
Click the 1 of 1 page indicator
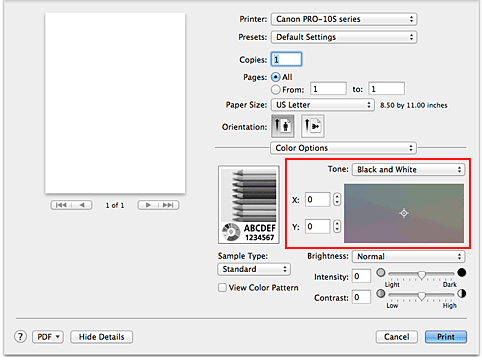coord(115,205)
